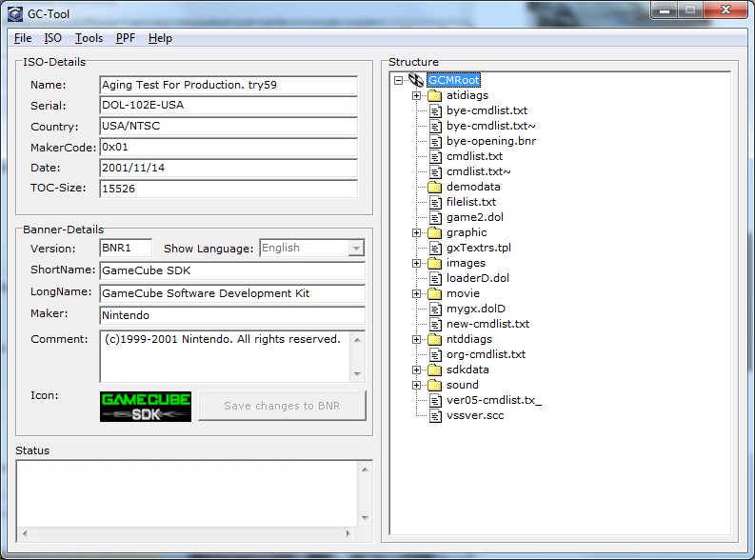Screen dimensions: 755x560
Task: Click the Version field BNR1
Action: click(x=126, y=248)
